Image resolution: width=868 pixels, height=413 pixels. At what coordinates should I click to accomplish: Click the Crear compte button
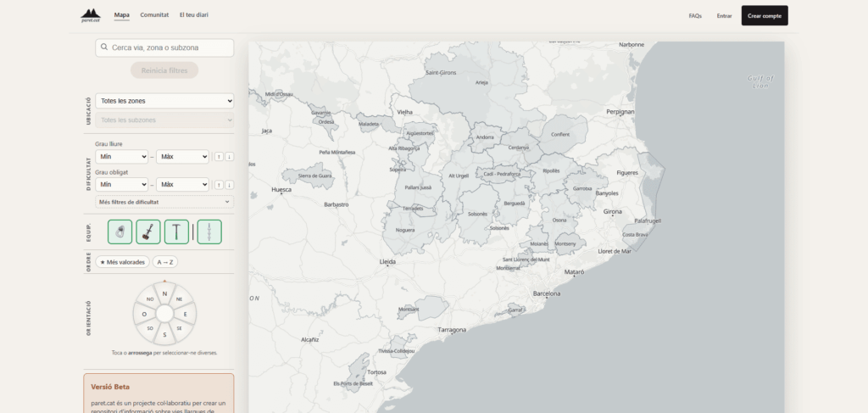coord(765,15)
